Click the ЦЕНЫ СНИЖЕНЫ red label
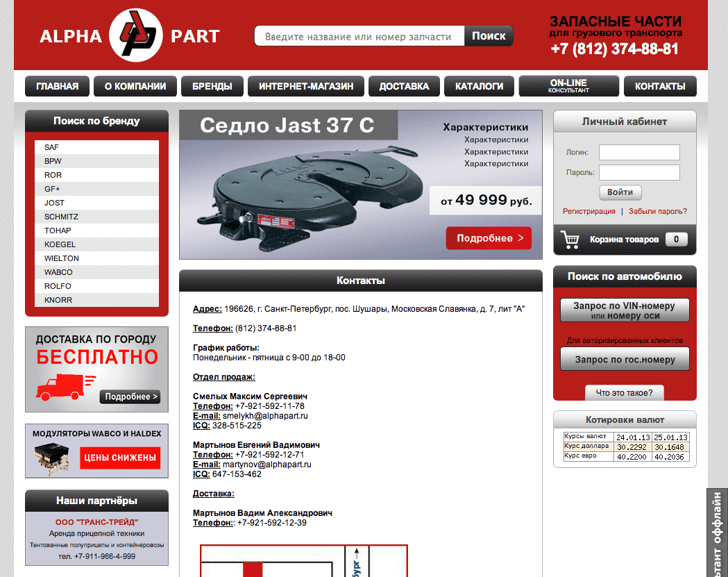728x577 pixels. [x=120, y=458]
